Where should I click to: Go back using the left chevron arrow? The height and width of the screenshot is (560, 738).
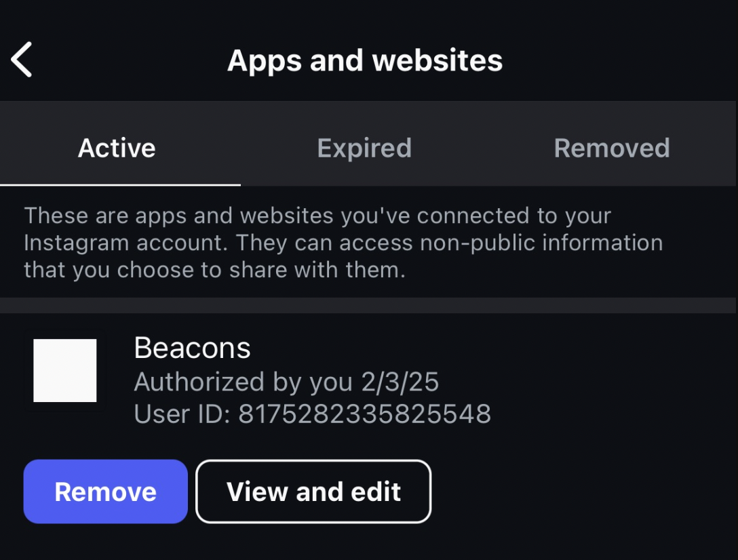22,59
